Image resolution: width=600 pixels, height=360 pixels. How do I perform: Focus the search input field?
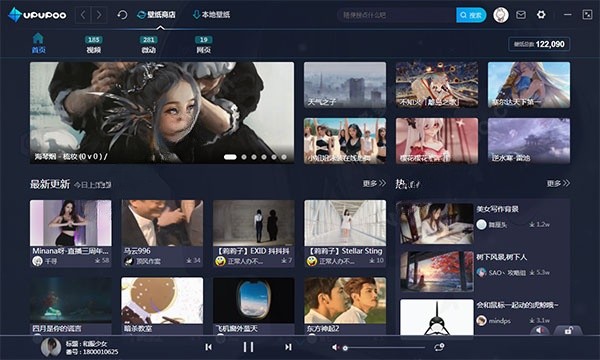click(396, 15)
